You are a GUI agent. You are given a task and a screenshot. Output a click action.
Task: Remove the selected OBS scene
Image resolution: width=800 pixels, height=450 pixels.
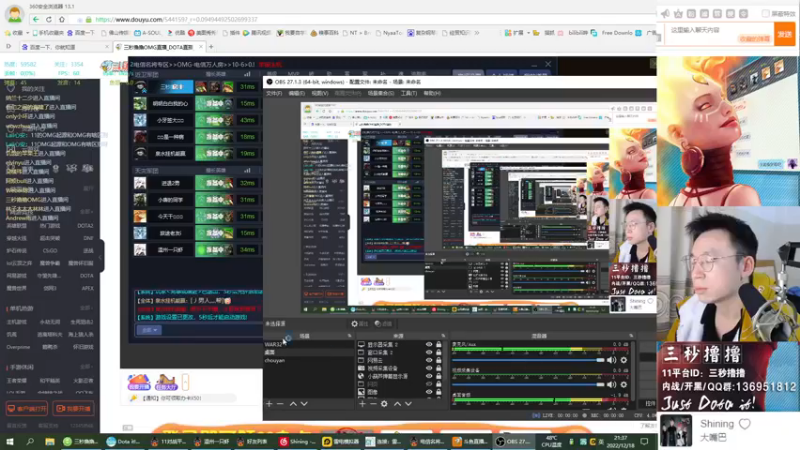coord(280,404)
